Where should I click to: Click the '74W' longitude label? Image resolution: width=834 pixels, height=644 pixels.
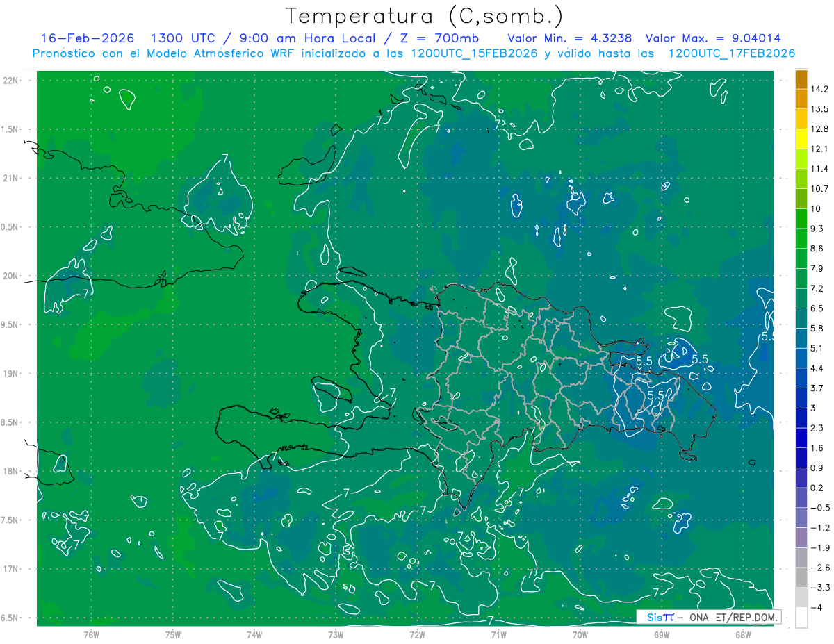click(254, 635)
